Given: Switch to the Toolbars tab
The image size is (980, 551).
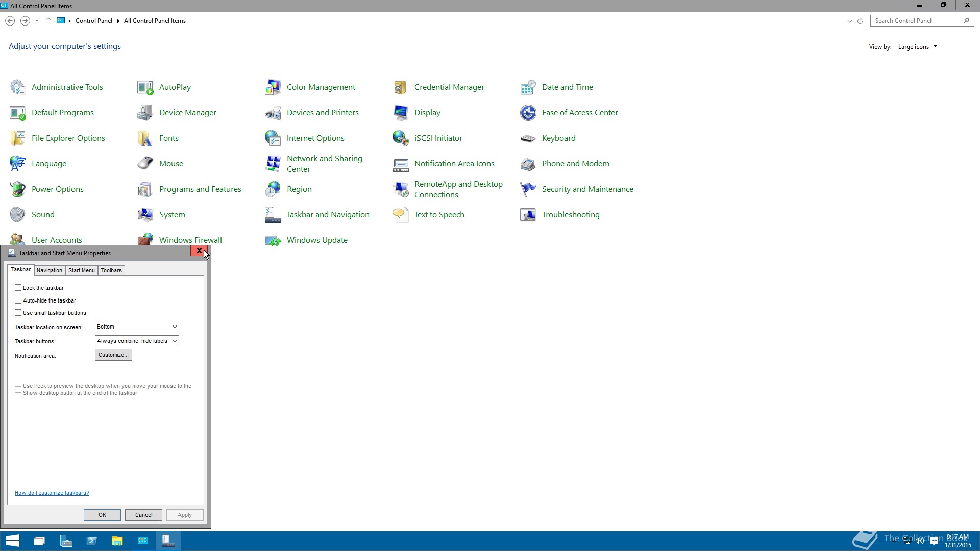Looking at the screenshot, I should 111,270.
